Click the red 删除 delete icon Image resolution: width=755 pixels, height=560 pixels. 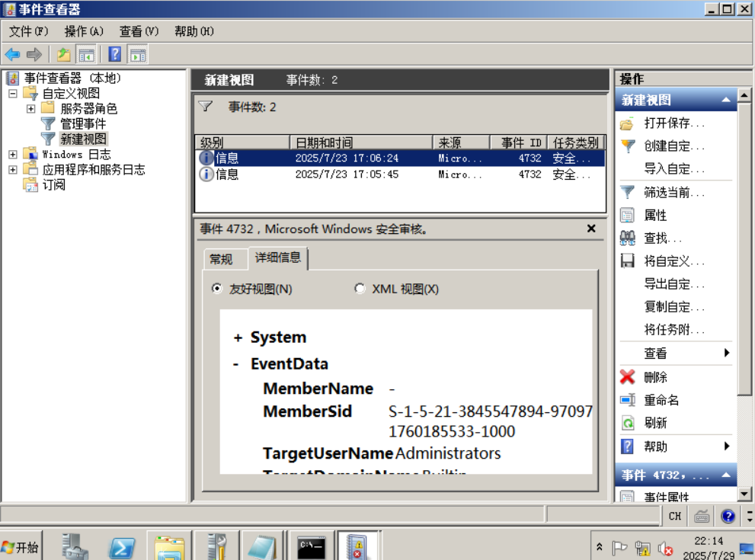coord(626,376)
